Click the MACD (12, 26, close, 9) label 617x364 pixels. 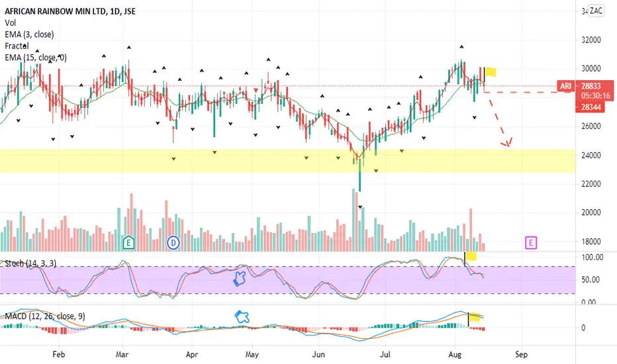click(x=45, y=316)
